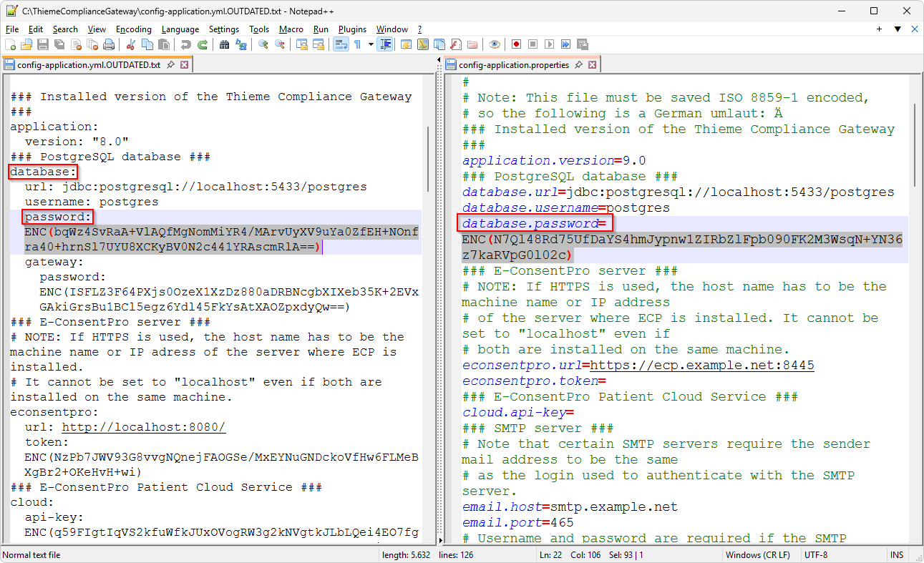Screen dimensions: 924x563
Task: Click the Zoom In magnifier icon
Action: (263, 44)
